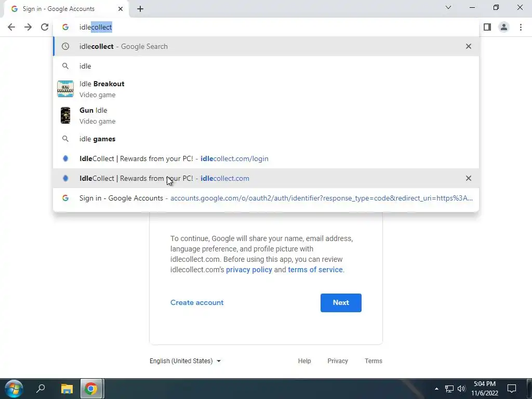
Task: Click the Gun Idle game thumbnail
Action: point(65,115)
